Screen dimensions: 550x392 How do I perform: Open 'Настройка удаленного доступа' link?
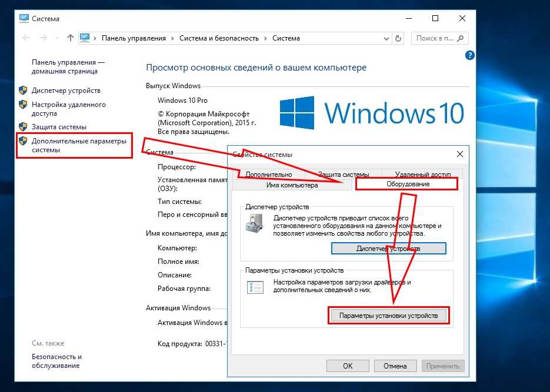coord(69,109)
